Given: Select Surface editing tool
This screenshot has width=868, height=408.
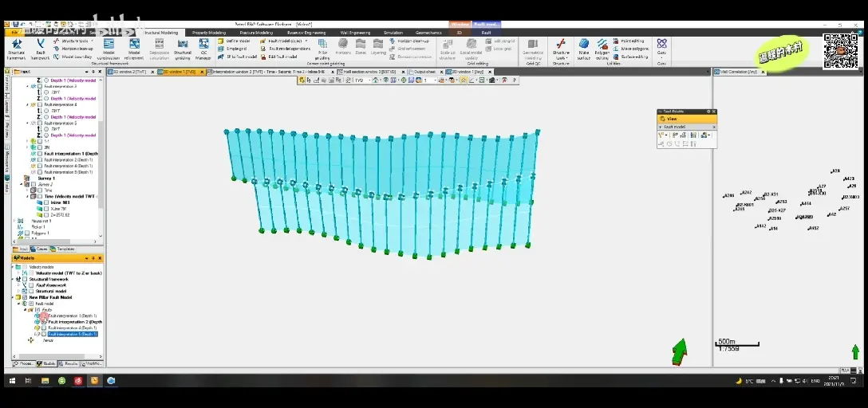Looking at the screenshot, I should (x=630, y=57).
